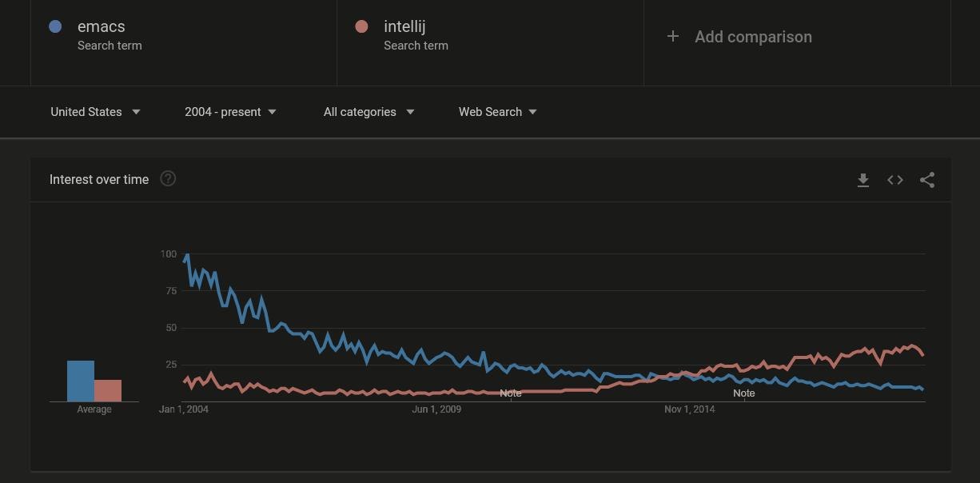Click Add comparison

pos(753,37)
